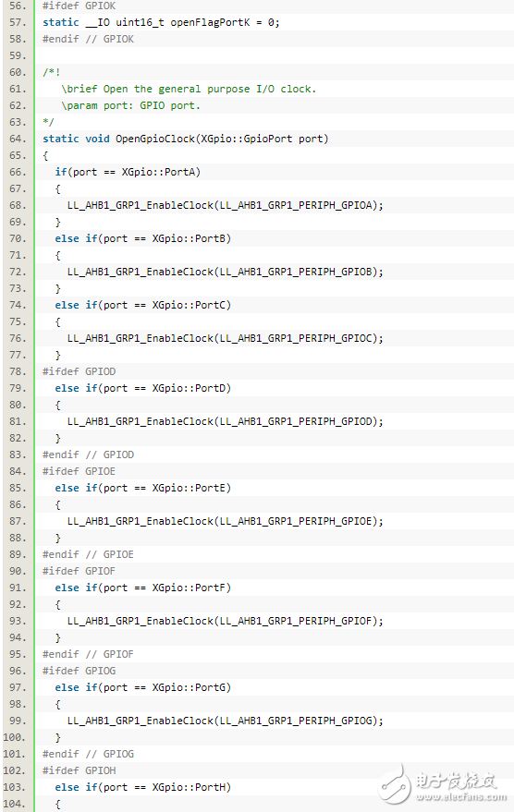The width and height of the screenshot is (514, 812).
Task: Click "#endif // GPIOG" on line 101
Action: click(x=88, y=754)
